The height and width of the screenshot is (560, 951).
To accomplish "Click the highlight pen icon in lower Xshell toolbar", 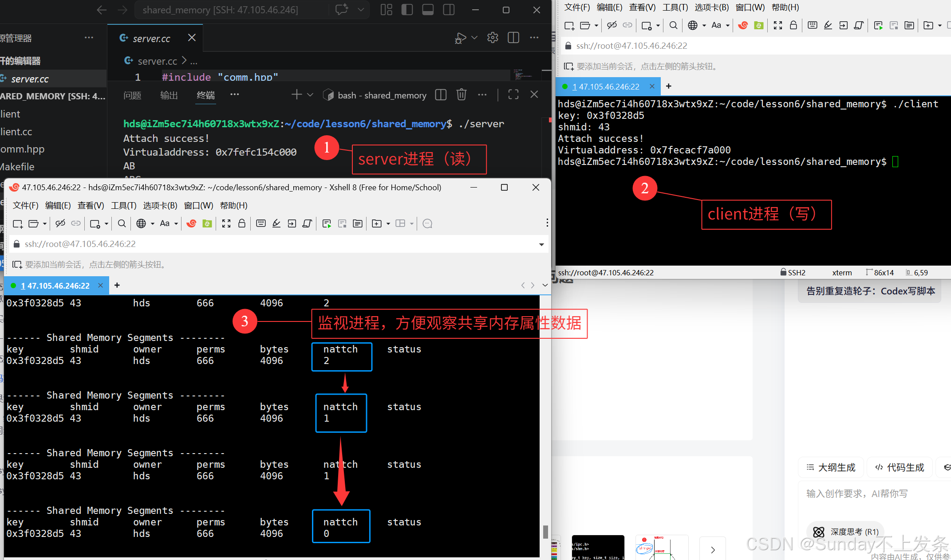I will click(276, 224).
